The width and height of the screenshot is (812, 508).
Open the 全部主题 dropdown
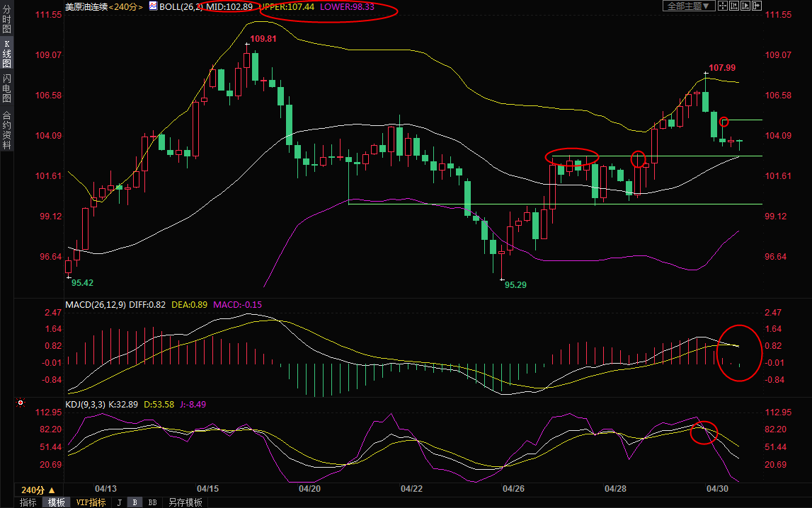687,6
